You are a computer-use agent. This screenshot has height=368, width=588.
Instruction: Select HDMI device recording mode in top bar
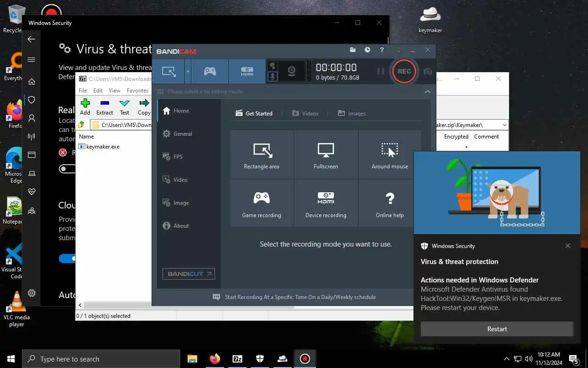pyautogui.click(x=247, y=71)
